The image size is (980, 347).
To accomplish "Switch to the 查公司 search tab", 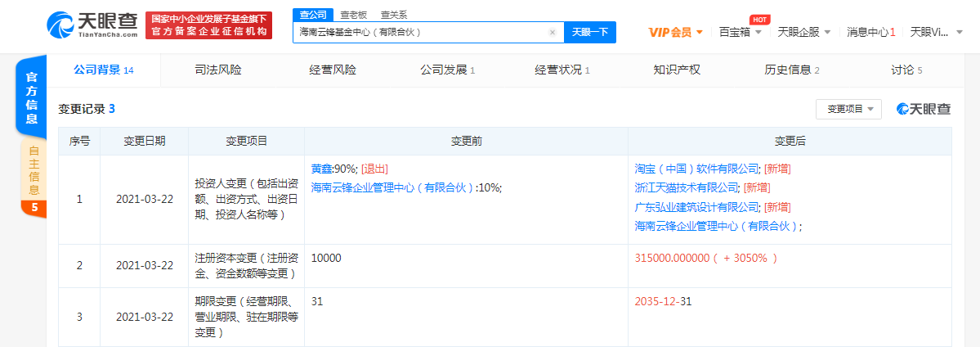I will 312,15.
